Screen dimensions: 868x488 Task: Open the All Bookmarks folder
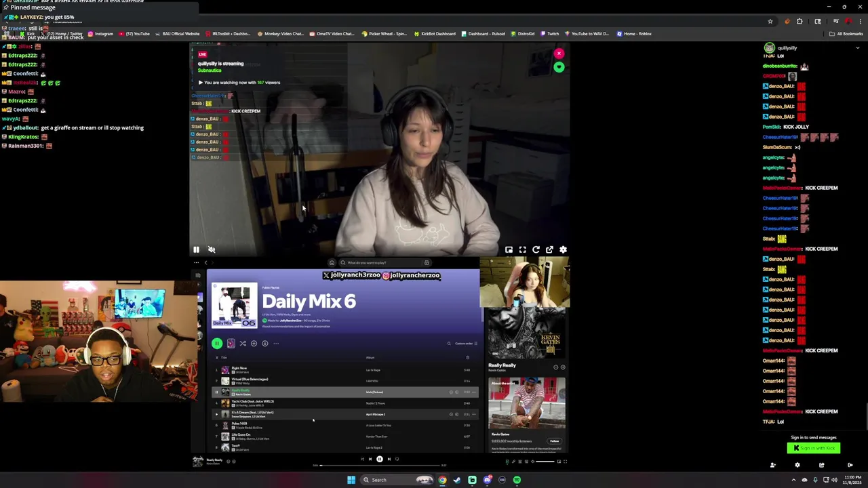(846, 34)
